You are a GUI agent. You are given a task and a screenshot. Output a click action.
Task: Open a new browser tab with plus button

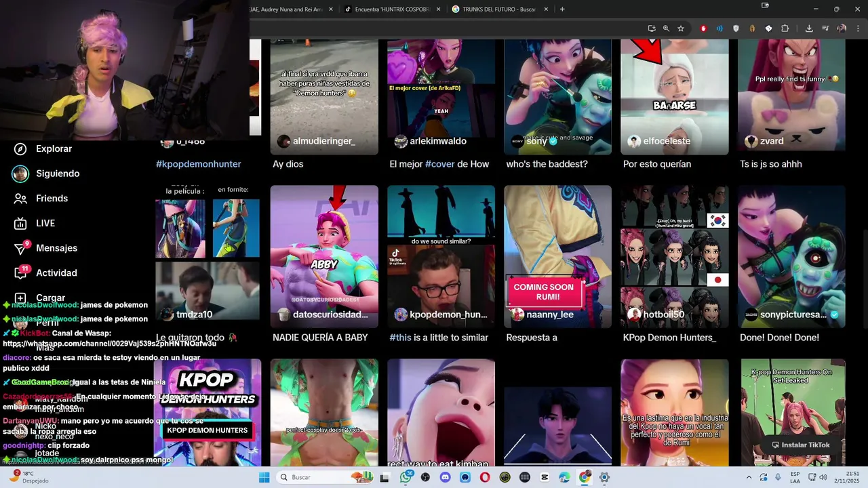(x=562, y=9)
